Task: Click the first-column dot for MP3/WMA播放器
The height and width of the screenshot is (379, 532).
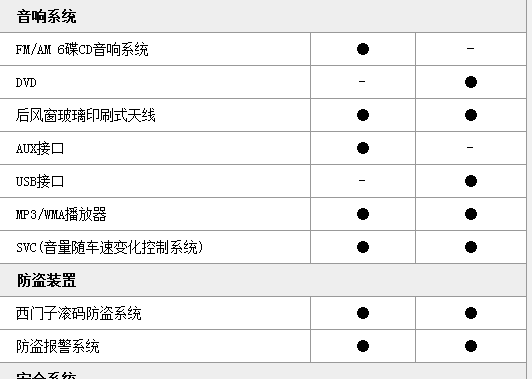Action: 363,214
